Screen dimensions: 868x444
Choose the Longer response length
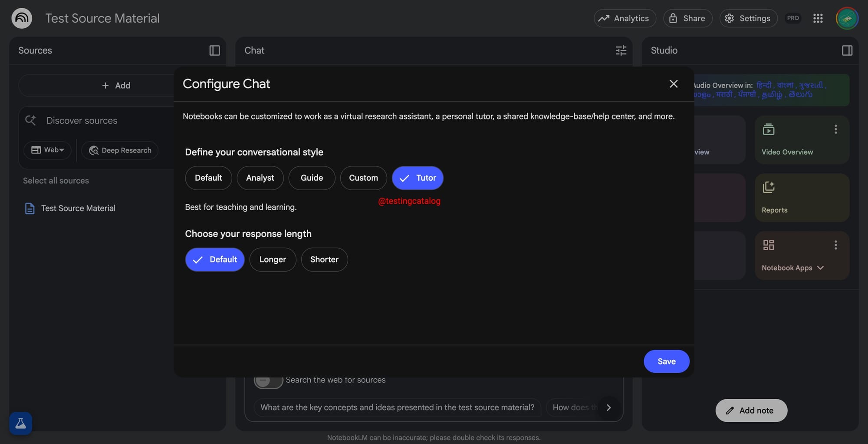click(x=273, y=259)
